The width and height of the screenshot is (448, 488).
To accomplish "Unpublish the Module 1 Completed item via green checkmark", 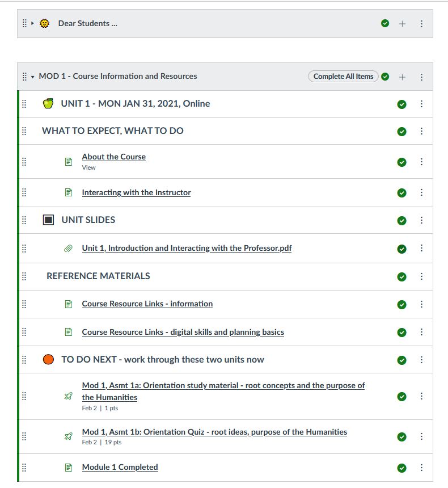I will pos(401,468).
